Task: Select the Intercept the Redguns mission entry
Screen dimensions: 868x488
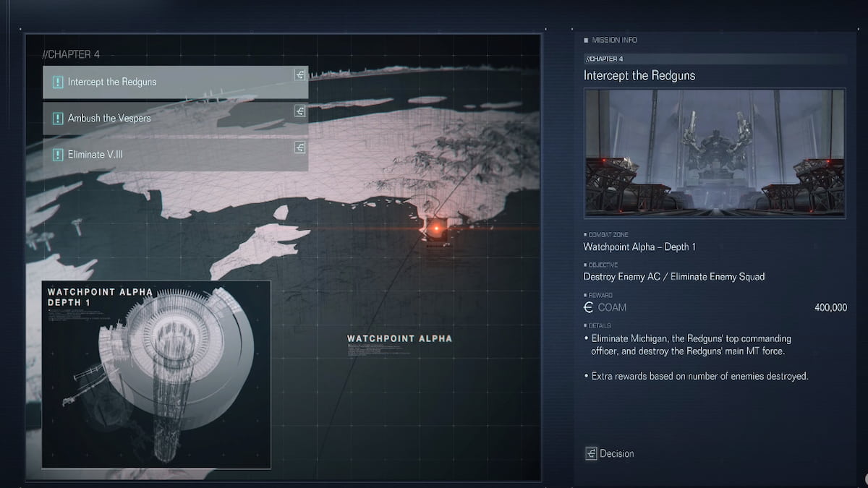Action: (x=145, y=82)
